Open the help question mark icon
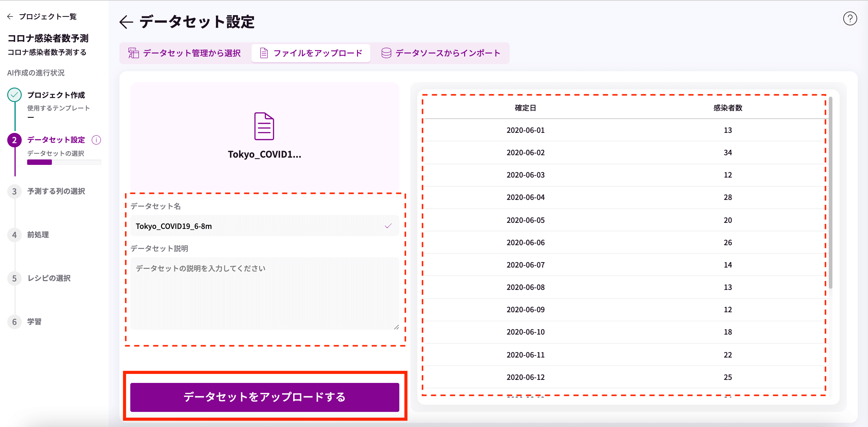This screenshot has width=868, height=427. click(850, 18)
